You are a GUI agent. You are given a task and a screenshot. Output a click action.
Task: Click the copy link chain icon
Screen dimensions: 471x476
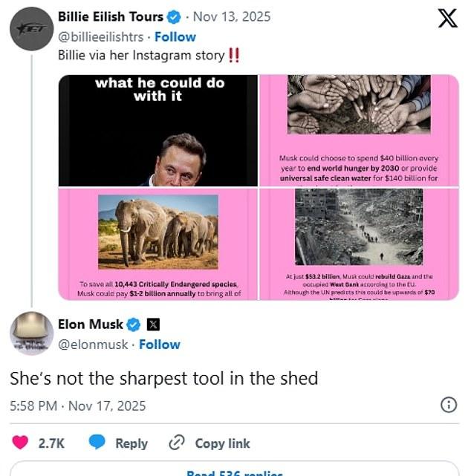pos(177,443)
